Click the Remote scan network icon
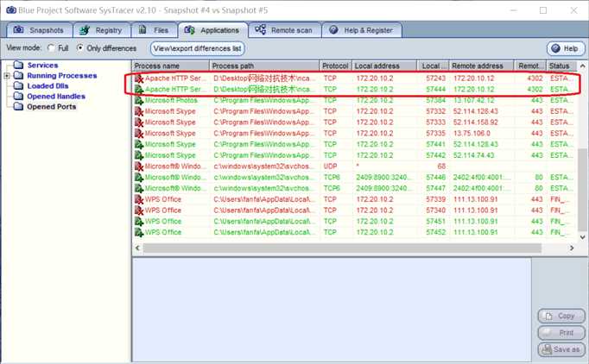Viewport: 589px width, 364px height. (260, 29)
